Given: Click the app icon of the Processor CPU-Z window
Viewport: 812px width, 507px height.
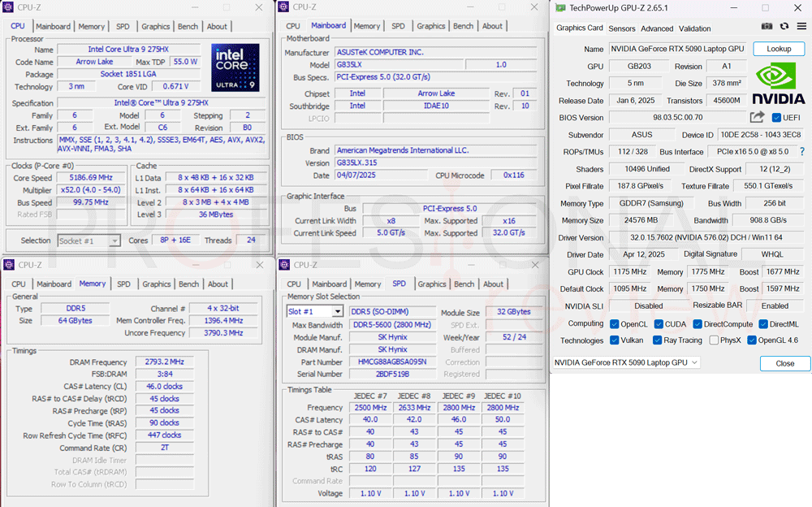Looking at the screenshot, I should pos(8,7).
